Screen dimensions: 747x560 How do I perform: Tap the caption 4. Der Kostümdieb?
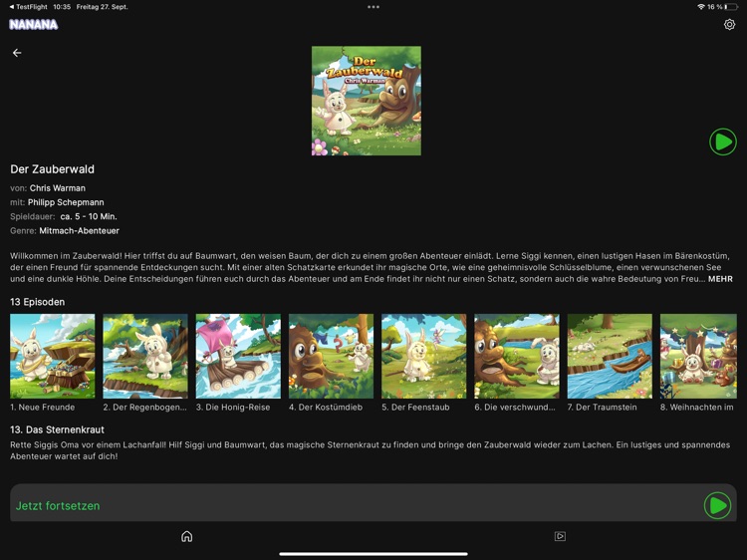pos(326,407)
